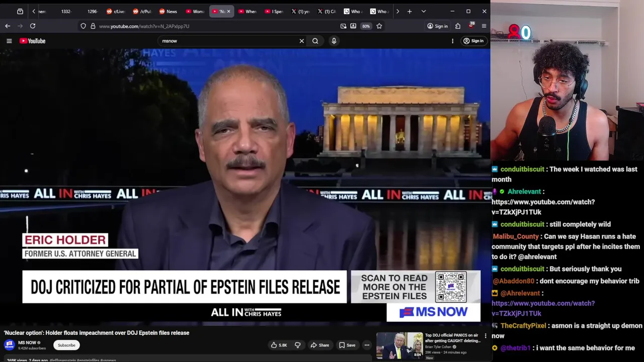Image resolution: width=644 pixels, height=362 pixels.
Task: Open Ahrelevant's first YouTube link in chat
Action: point(543,207)
